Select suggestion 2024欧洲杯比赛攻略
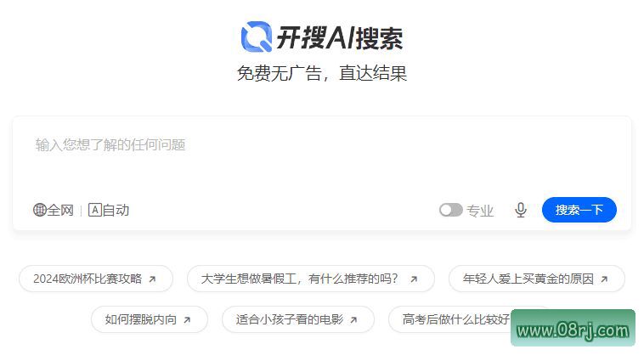 click(96, 279)
